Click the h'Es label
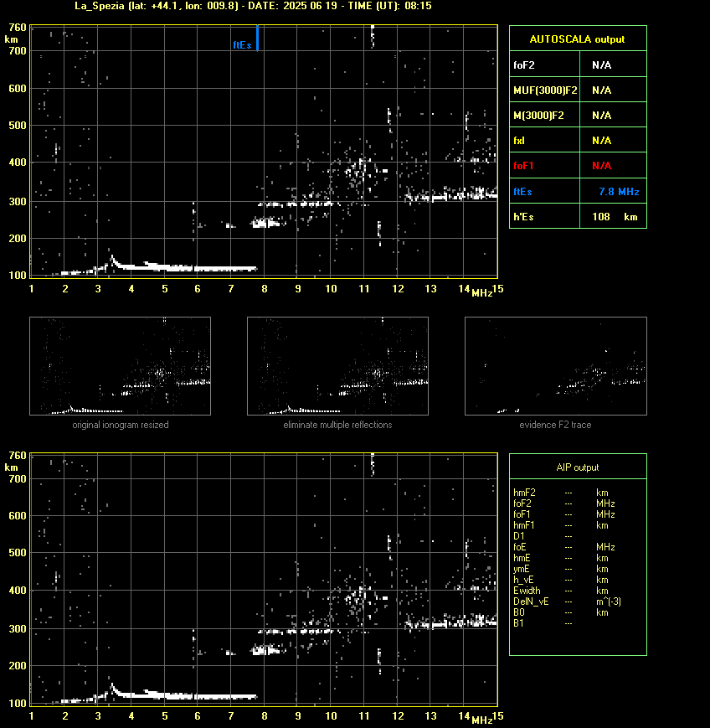The width and height of the screenshot is (710, 728). pyautogui.click(x=523, y=217)
